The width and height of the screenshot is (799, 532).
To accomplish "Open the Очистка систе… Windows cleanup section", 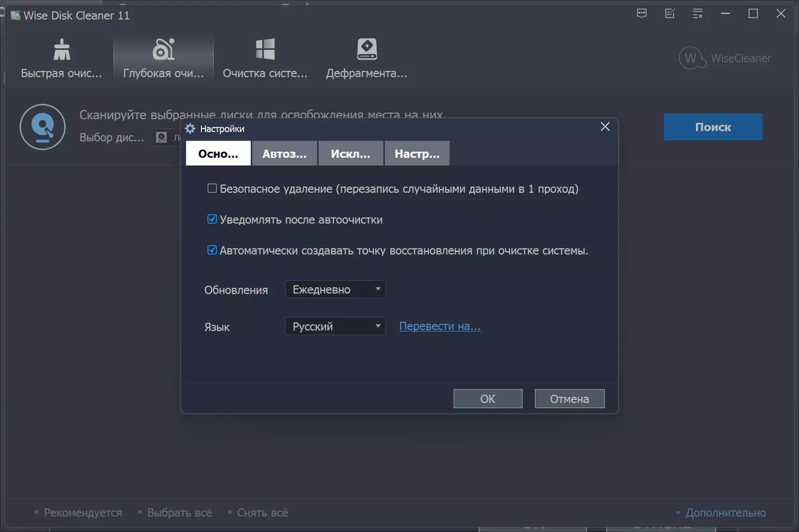I will coord(265,58).
